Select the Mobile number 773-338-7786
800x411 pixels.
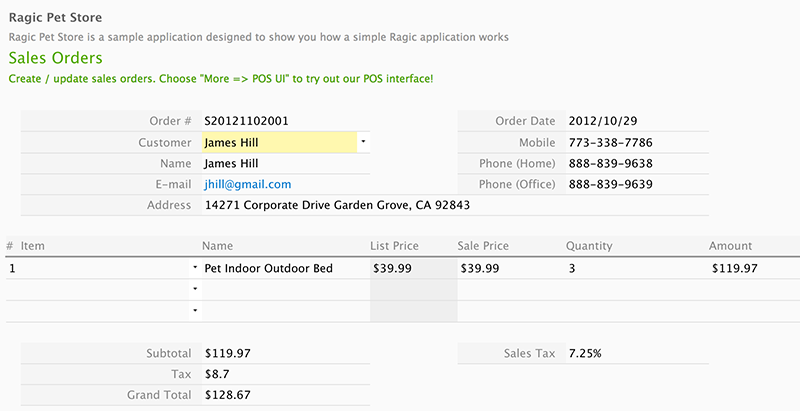(610, 142)
